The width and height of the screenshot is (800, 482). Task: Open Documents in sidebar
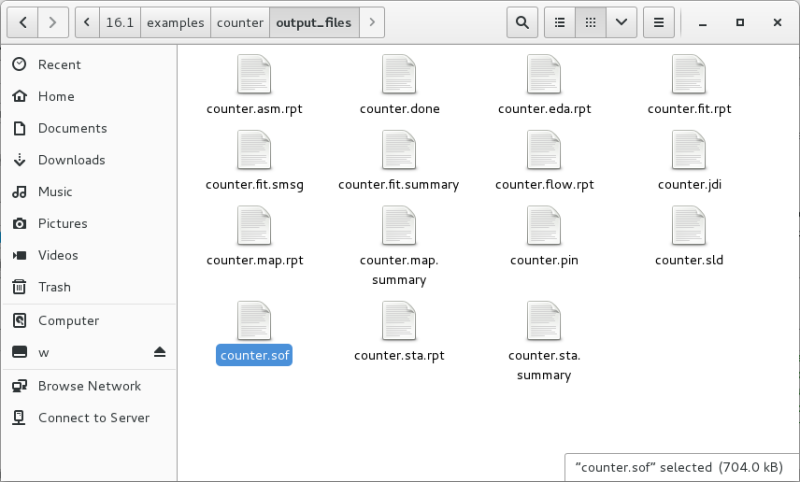point(89,128)
